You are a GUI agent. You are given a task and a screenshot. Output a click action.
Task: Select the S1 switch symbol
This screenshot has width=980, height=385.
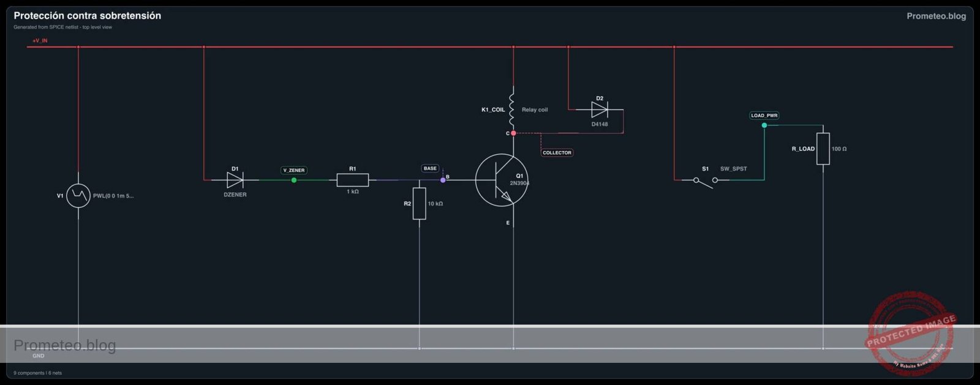coord(706,181)
